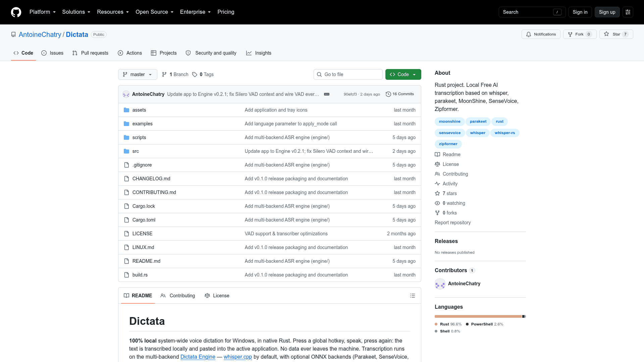Image resolution: width=644 pixels, height=362 pixels.
Task: Click the .gitignore file icon
Action: [126, 165]
